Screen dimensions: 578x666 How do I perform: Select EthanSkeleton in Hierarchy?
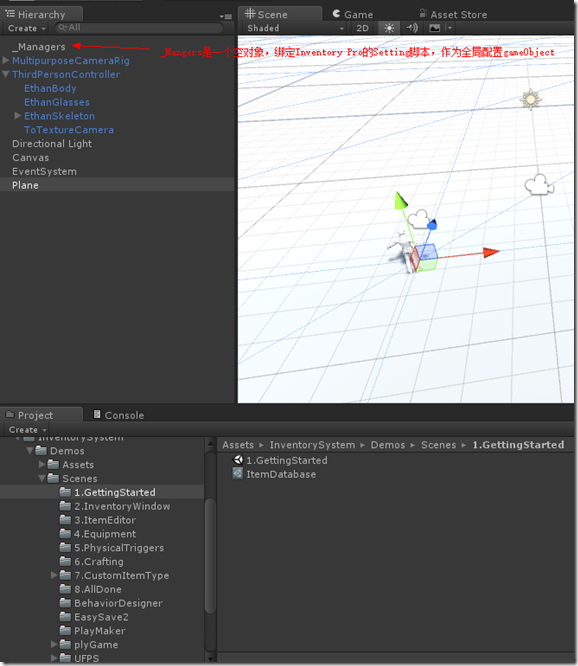(x=59, y=116)
